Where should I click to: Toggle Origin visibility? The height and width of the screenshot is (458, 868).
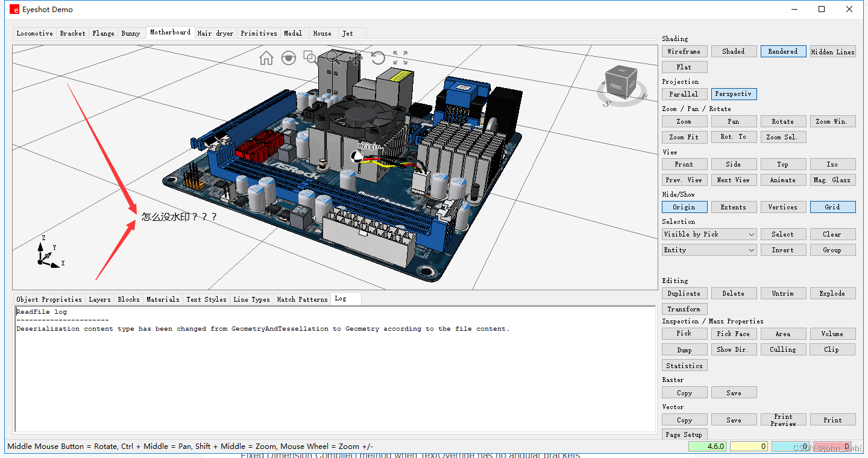pyautogui.click(x=684, y=207)
